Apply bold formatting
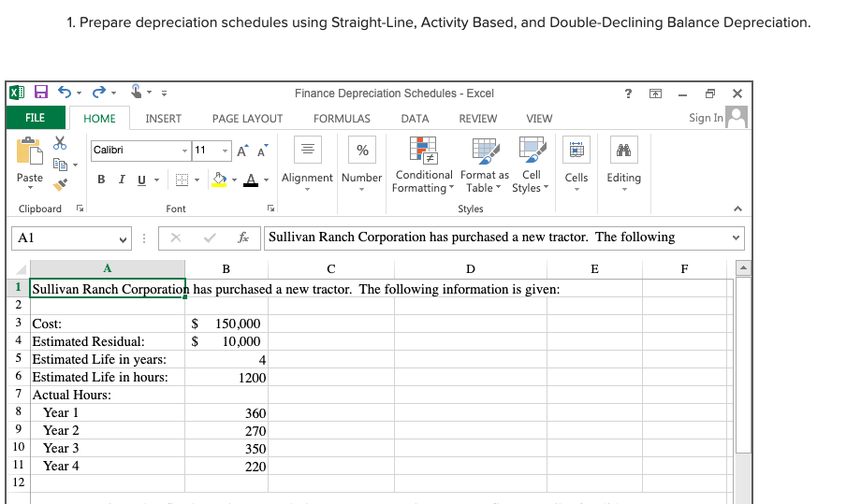The image size is (861, 504). pos(101,180)
